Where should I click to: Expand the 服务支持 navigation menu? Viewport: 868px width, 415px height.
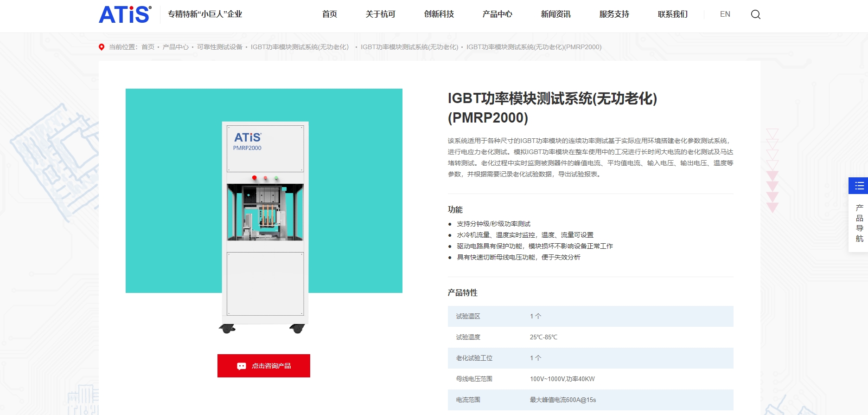point(614,14)
